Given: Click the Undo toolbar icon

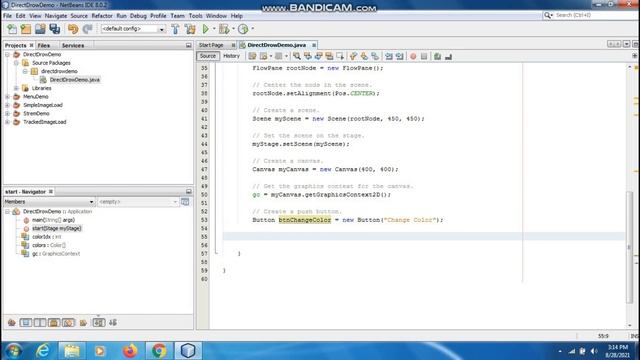Looking at the screenshot, I should pyautogui.click(x=73, y=29).
